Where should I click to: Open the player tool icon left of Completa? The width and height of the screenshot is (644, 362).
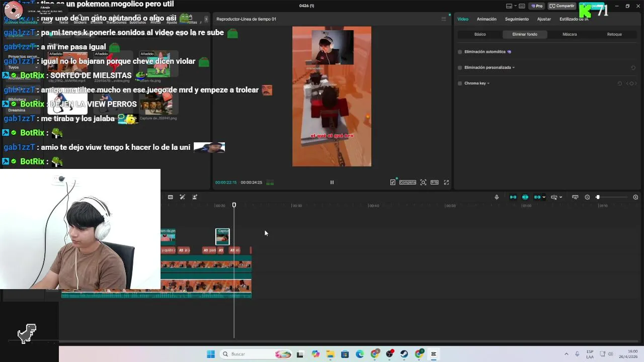pyautogui.click(x=392, y=183)
